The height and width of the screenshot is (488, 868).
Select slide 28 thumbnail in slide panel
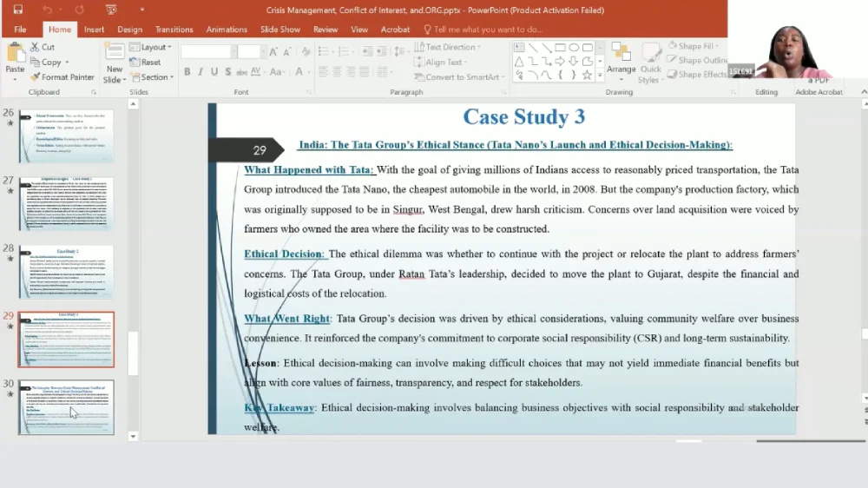click(66, 271)
